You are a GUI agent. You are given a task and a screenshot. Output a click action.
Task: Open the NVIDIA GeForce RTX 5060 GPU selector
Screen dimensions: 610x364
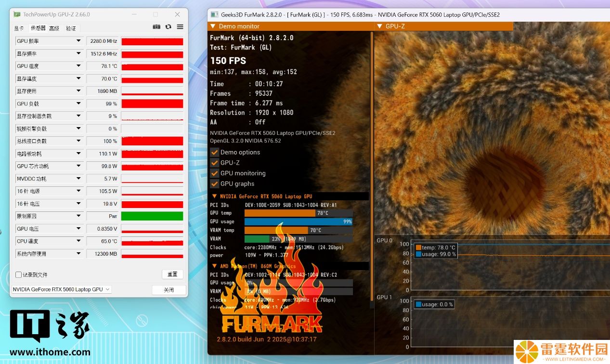click(61, 289)
